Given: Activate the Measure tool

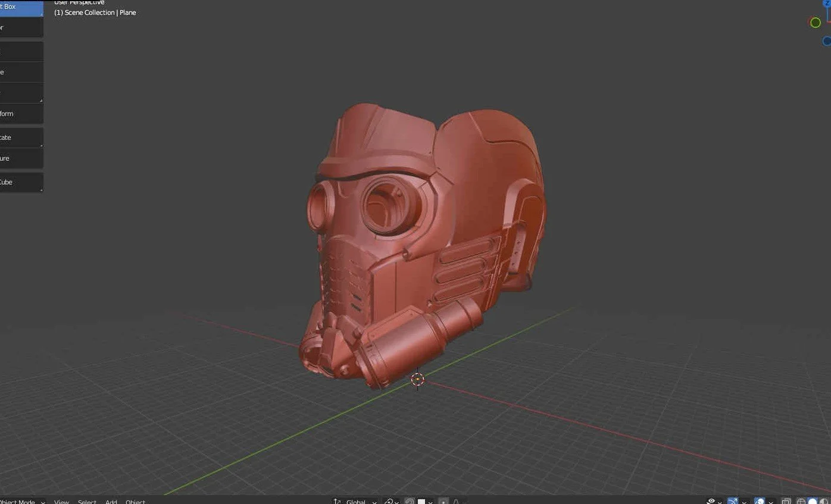Looking at the screenshot, I should point(21,158).
